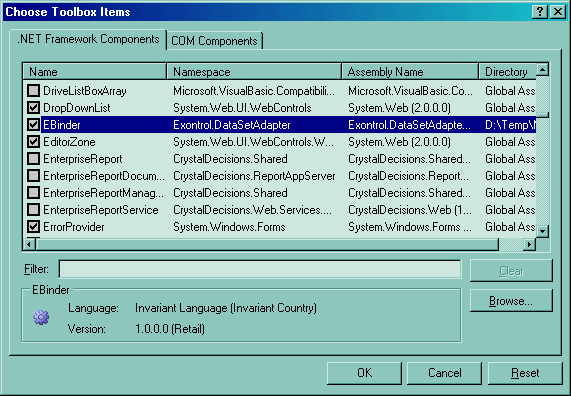Screen dimensions: 571x396
Task: Toggle the DriveListBoxArray checkbox
Action: point(34,91)
